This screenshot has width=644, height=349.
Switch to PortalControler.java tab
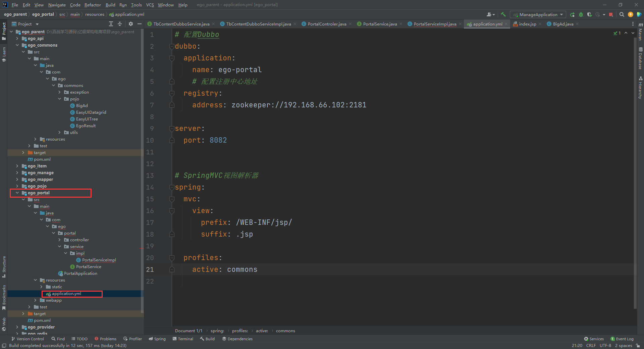click(x=327, y=24)
